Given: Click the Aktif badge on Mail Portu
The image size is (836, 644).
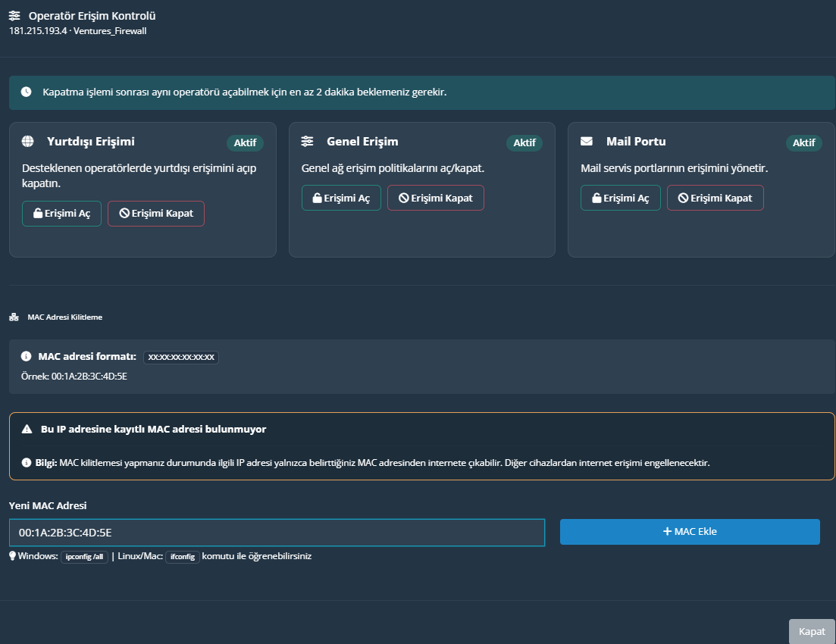Looking at the screenshot, I should 804,143.
